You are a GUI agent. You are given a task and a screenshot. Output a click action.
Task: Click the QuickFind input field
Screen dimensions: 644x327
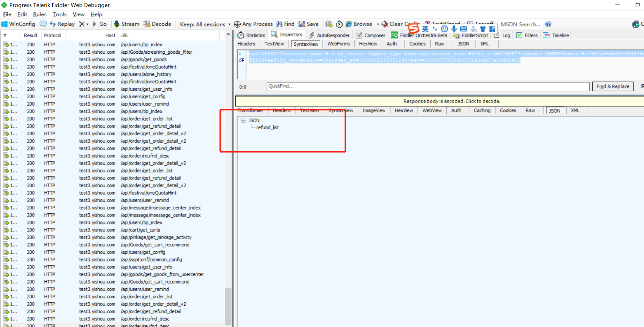click(428, 86)
